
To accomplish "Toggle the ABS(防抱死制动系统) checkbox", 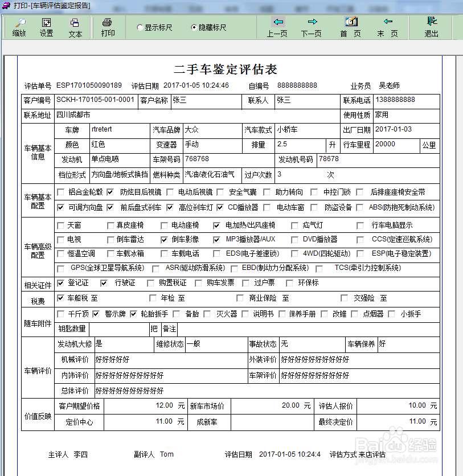I will pyautogui.click(x=360, y=208).
